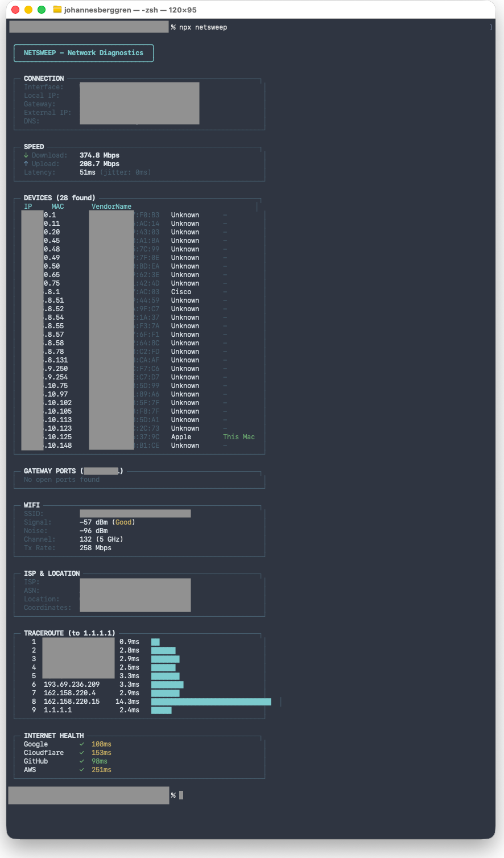Select the upload value '208.7 Mbps'
This screenshot has width=504, height=858.
click(100, 164)
